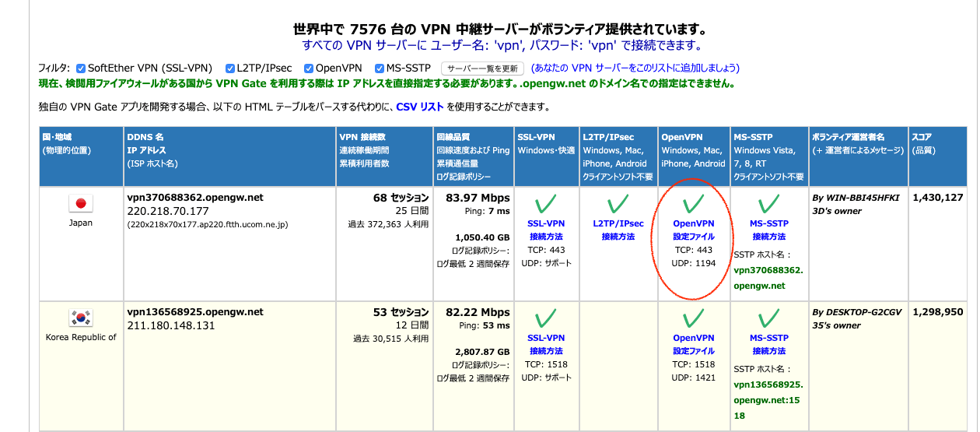Select hostname vpn136568925.opengw.net in DDNS column
This screenshot has width=980, height=432.
coord(195,312)
